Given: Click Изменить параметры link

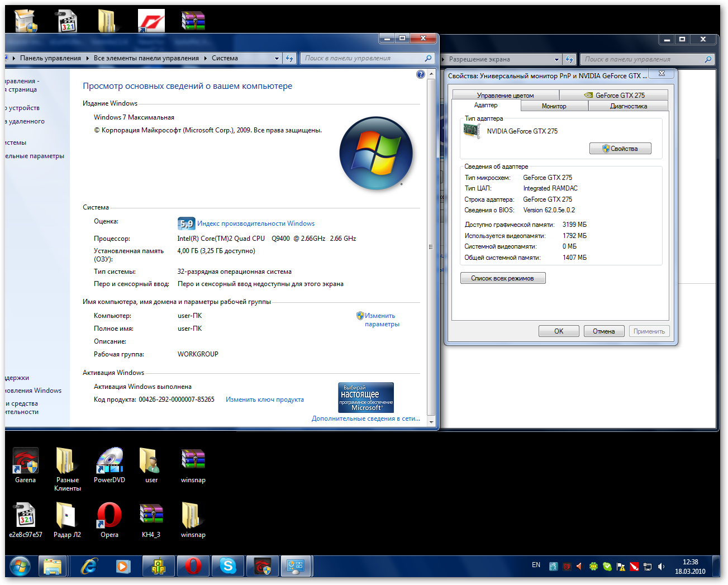Looking at the screenshot, I should (x=382, y=320).
